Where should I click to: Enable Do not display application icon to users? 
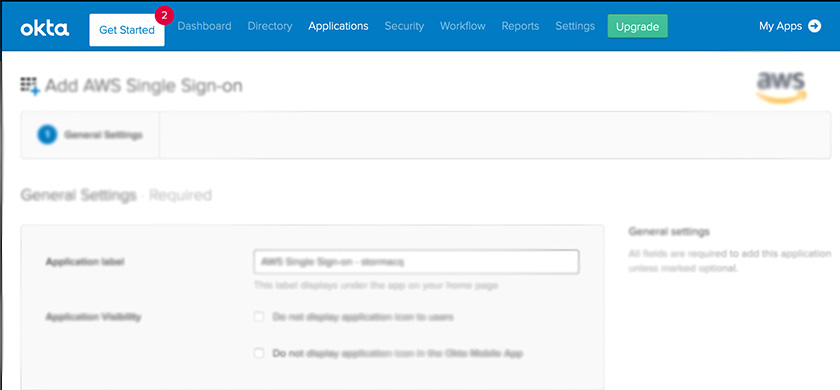[x=259, y=317]
